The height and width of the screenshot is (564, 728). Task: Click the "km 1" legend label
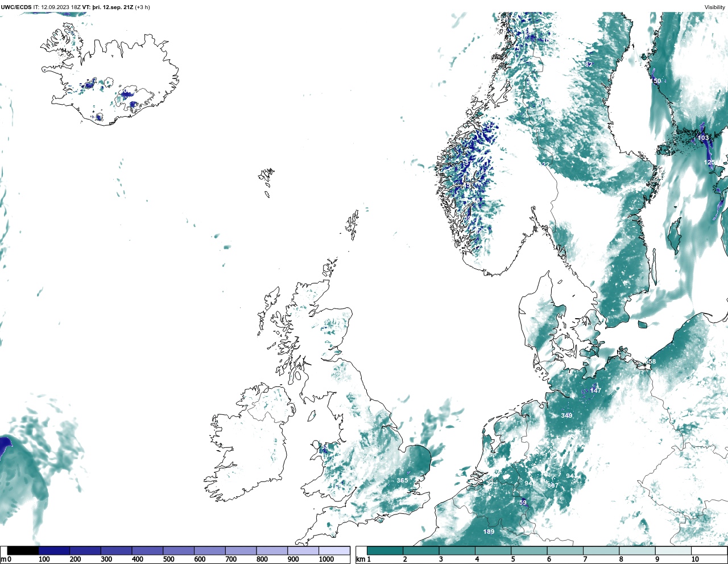point(364,559)
